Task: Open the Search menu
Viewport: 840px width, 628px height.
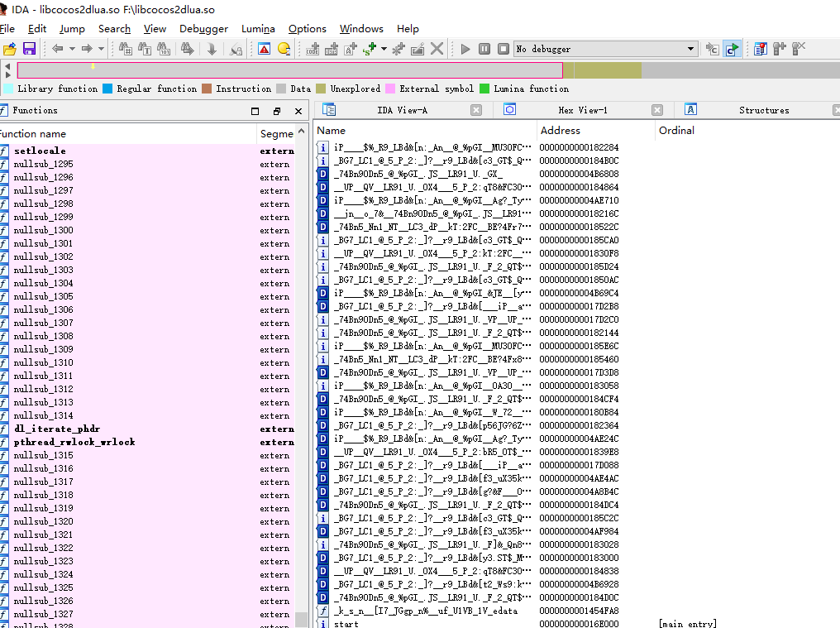Action: (114, 29)
